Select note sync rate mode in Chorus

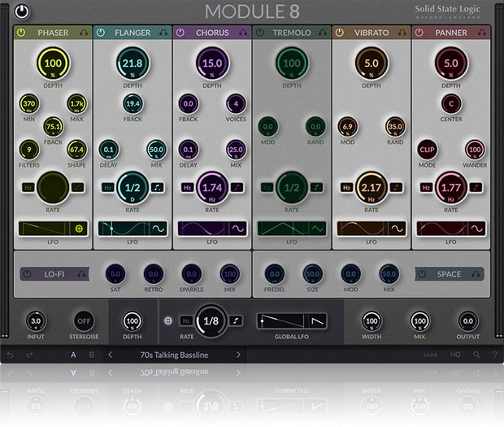pos(237,187)
